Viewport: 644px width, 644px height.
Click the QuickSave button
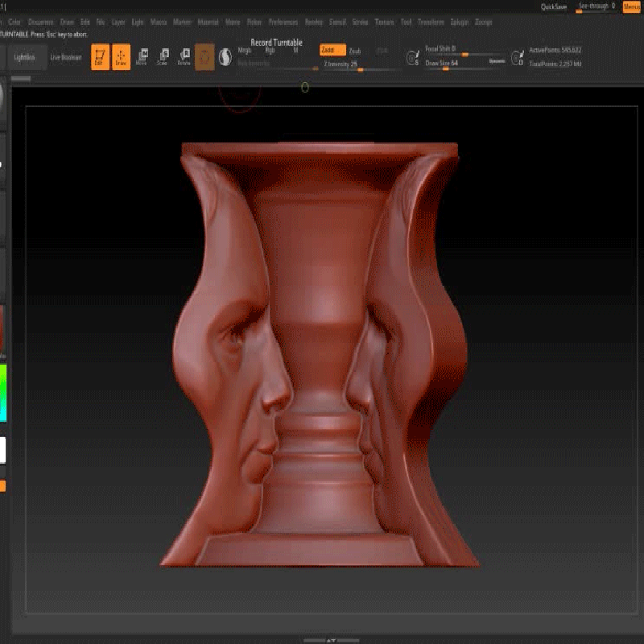554,6
